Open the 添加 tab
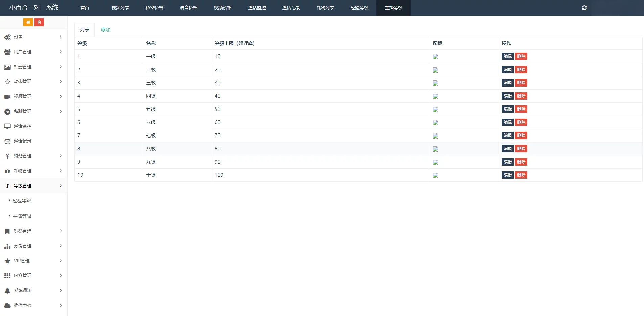 click(106, 30)
